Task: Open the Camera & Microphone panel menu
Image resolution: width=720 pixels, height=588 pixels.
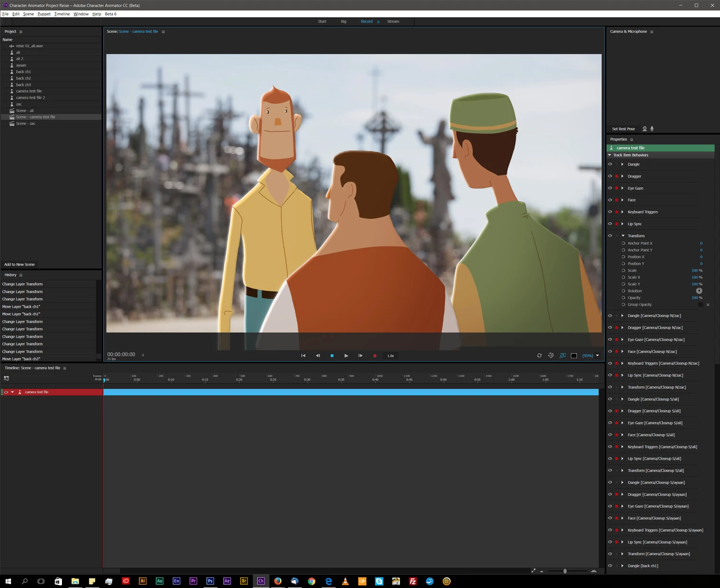Action: [651, 32]
